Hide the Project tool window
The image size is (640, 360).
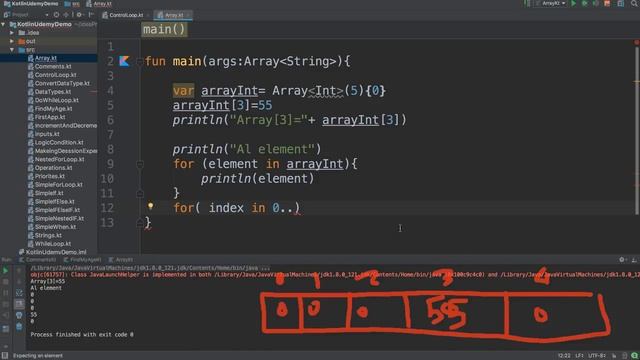pos(91,15)
